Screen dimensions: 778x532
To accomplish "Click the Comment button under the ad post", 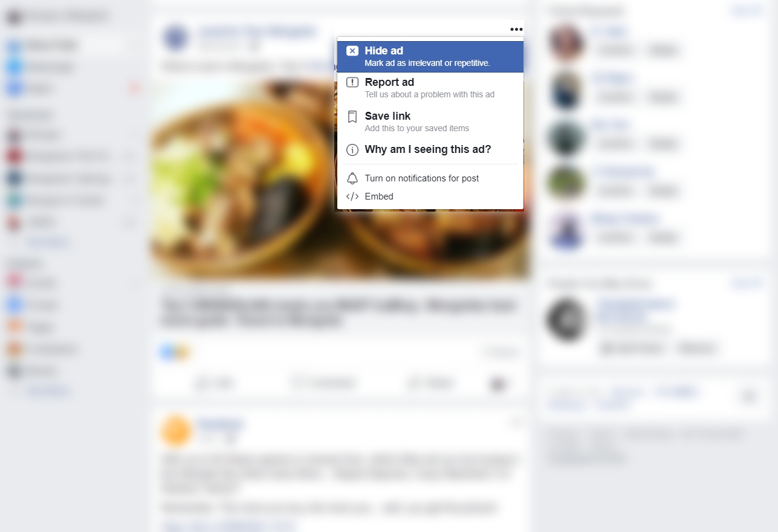I will click(324, 383).
